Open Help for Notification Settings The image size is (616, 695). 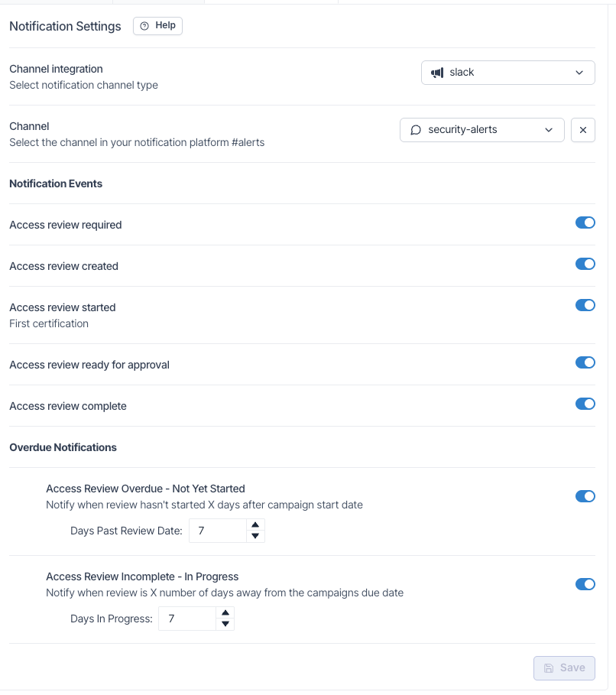point(157,26)
